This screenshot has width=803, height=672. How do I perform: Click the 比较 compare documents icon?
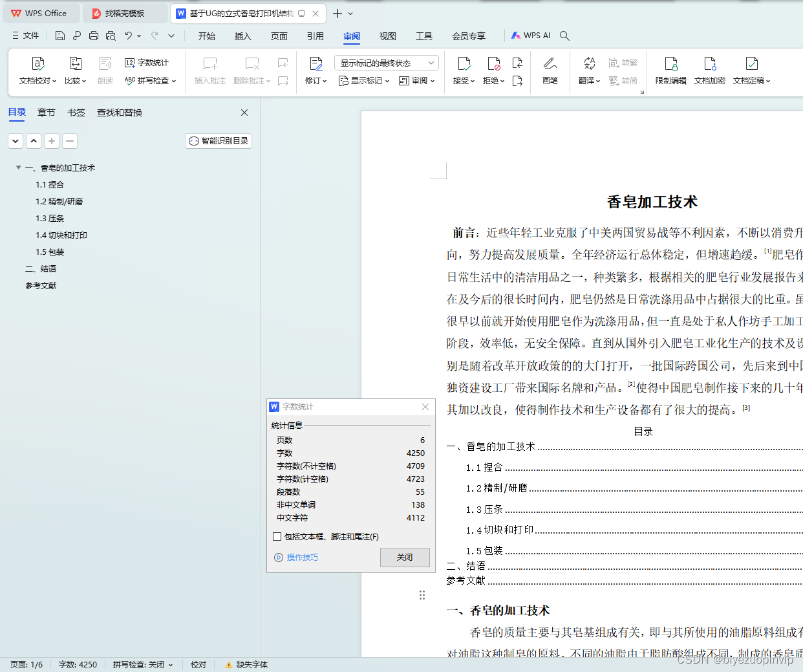[75, 70]
